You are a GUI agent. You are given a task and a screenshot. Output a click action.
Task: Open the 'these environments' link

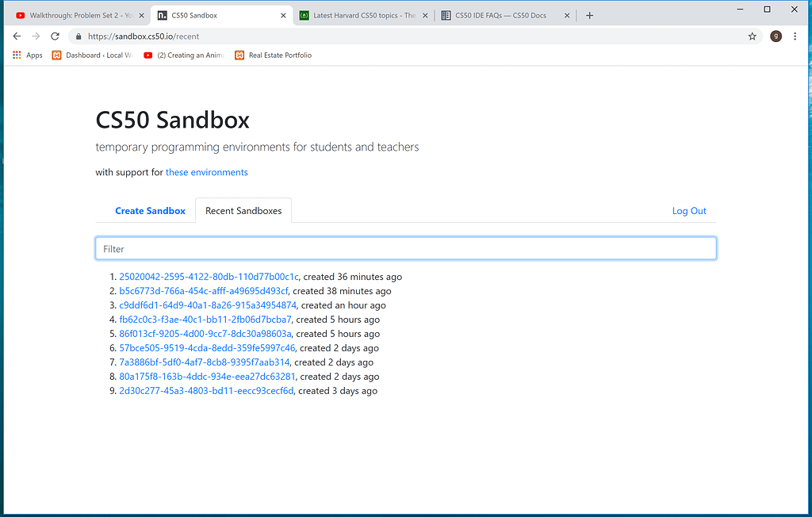[x=206, y=172]
